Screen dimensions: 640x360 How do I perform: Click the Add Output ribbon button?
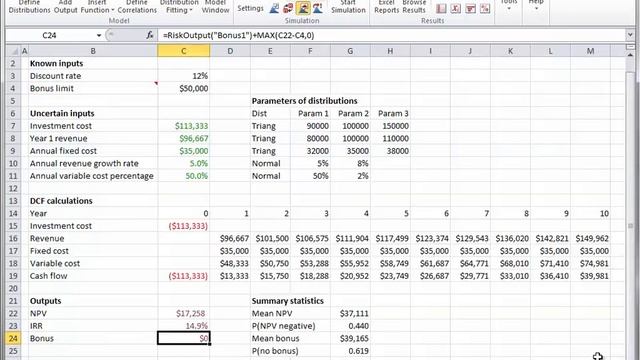pyautogui.click(x=65, y=7)
